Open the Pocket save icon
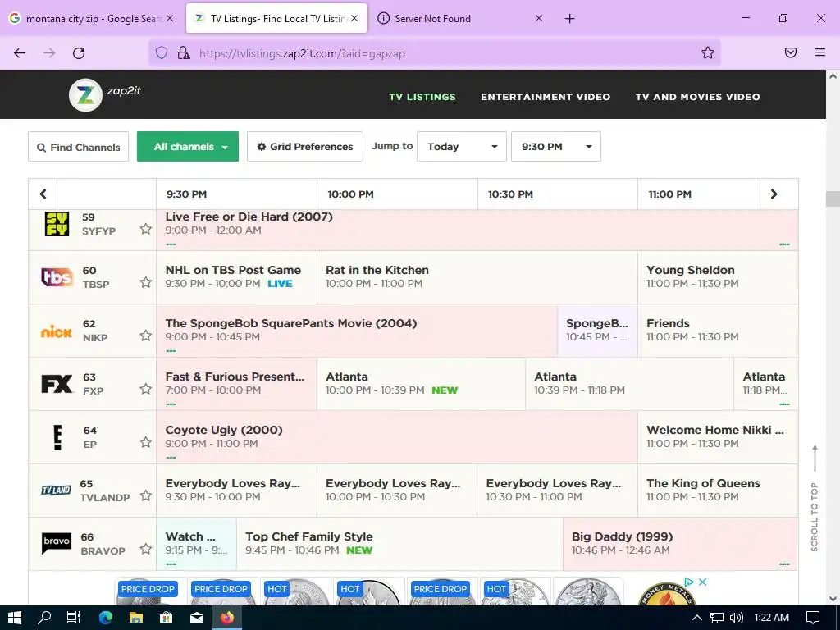This screenshot has height=630, width=840. [791, 52]
